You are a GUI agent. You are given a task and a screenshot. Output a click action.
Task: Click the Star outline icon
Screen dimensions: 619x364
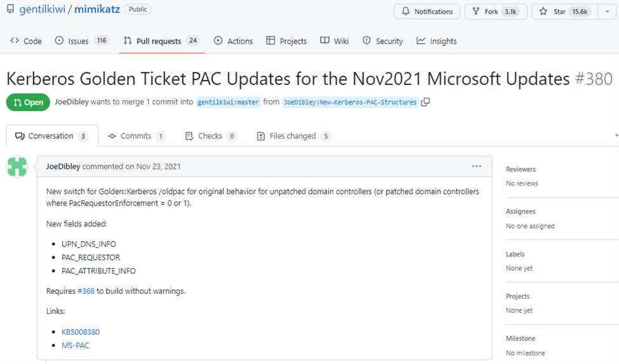tap(543, 11)
